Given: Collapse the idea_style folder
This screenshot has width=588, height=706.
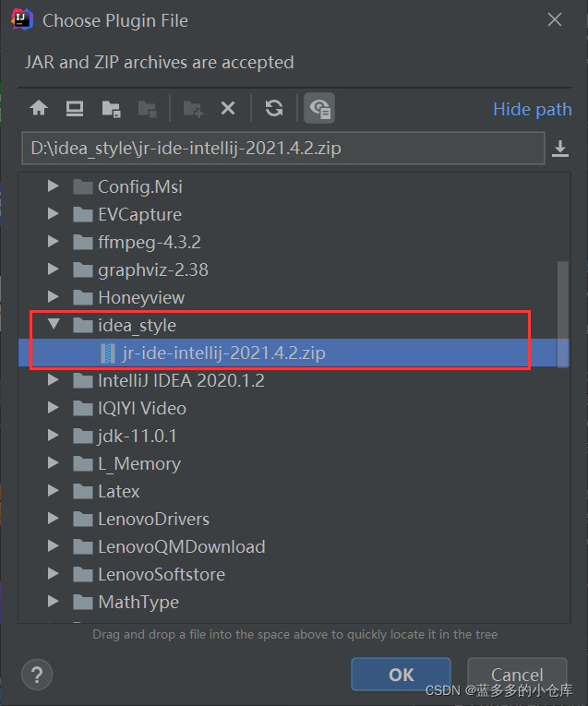Looking at the screenshot, I should [x=54, y=324].
